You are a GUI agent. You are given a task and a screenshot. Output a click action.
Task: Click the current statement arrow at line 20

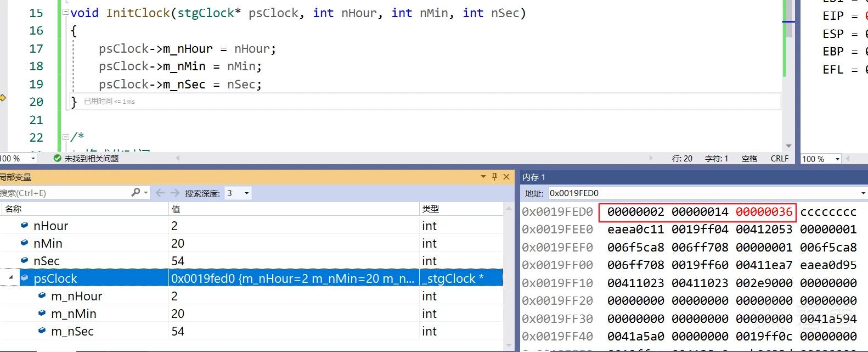(3, 98)
